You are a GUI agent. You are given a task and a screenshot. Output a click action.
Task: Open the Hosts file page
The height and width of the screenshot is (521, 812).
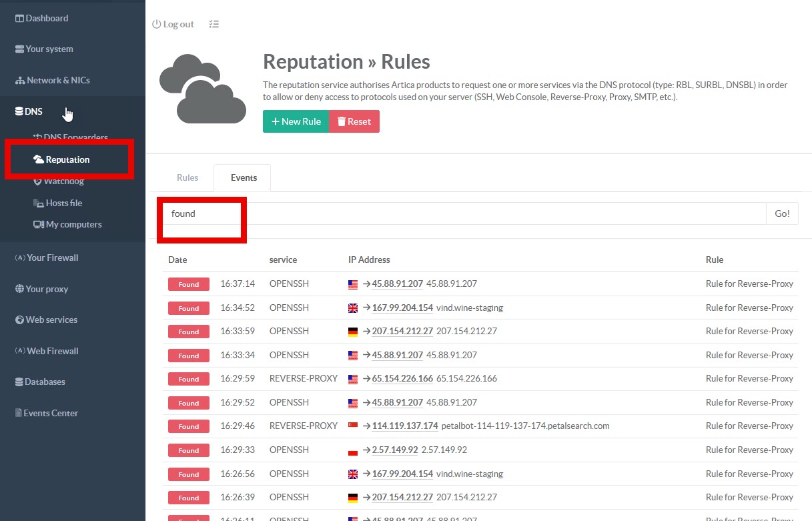click(x=63, y=203)
